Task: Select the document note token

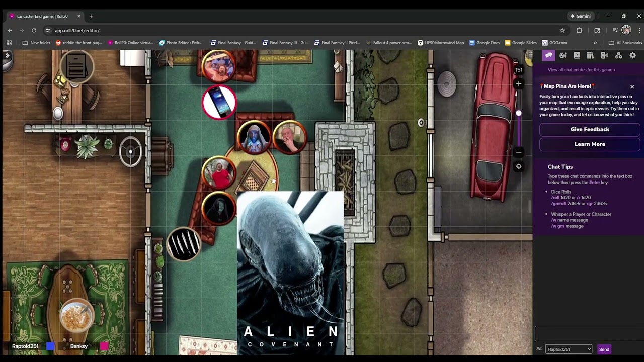Action: tap(76, 67)
